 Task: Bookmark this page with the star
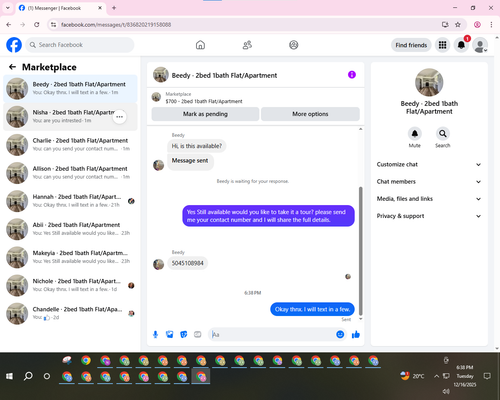click(x=458, y=24)
